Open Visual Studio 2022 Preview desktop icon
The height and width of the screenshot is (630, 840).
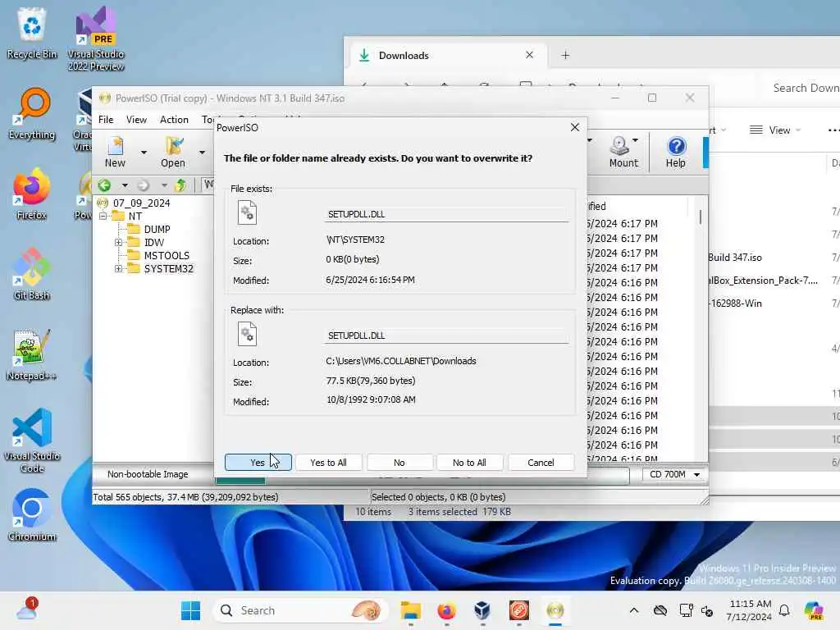(x=96, y=39)
